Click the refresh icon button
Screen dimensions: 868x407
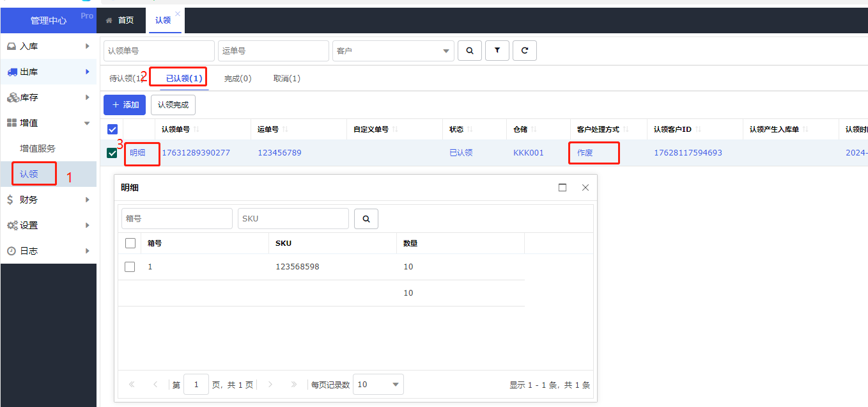pyautogui.click(x=525, y=51)
